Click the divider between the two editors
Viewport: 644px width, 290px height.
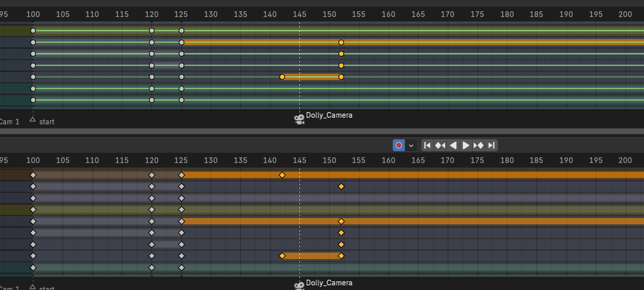click(322, 132)
